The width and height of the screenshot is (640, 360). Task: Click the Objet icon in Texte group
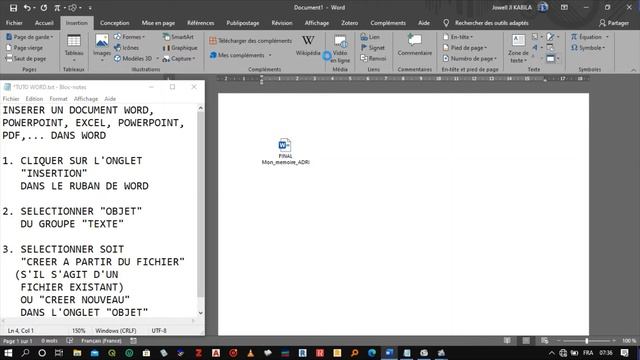pyautogui.click(x=551, y=59)
